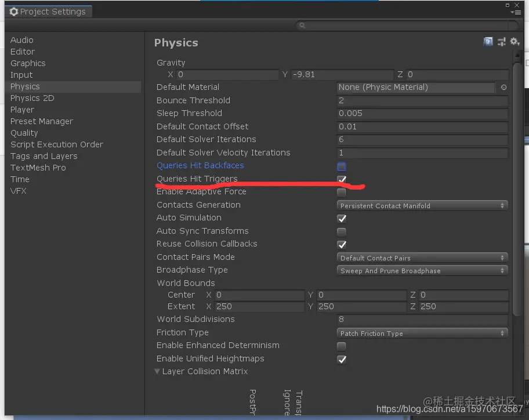Click the Sleep Threshold value field

pyautogui.click(x=422, y=113)
